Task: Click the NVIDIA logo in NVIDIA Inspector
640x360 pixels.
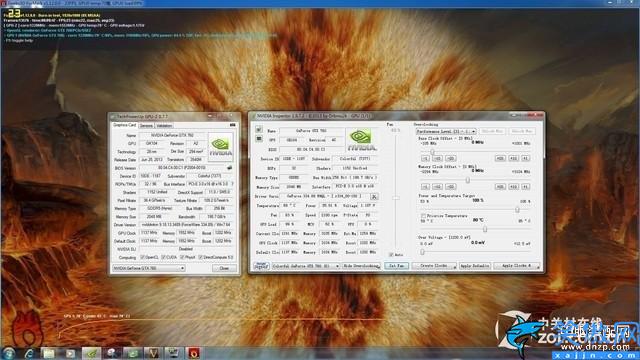Action: 361,140
